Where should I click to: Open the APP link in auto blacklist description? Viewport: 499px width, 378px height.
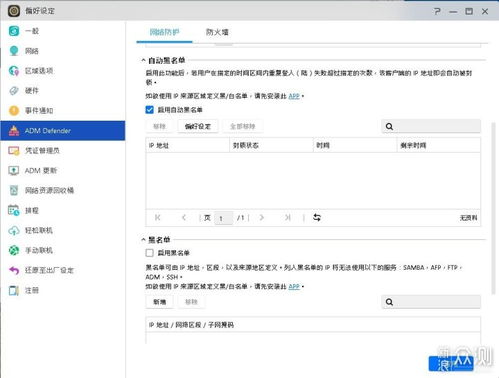[294, 96]
